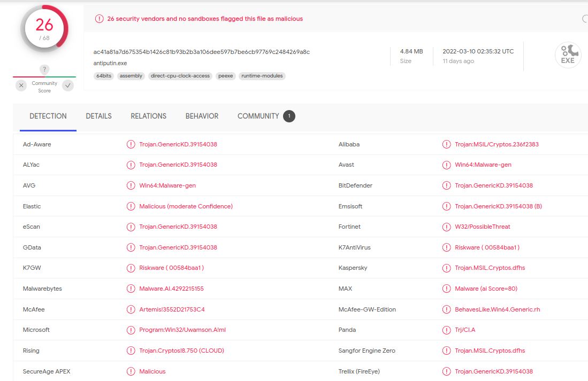The height and width of the screenshot is (381, 588).
Task: Click the 64bits tag
Action: pos(103,76)
